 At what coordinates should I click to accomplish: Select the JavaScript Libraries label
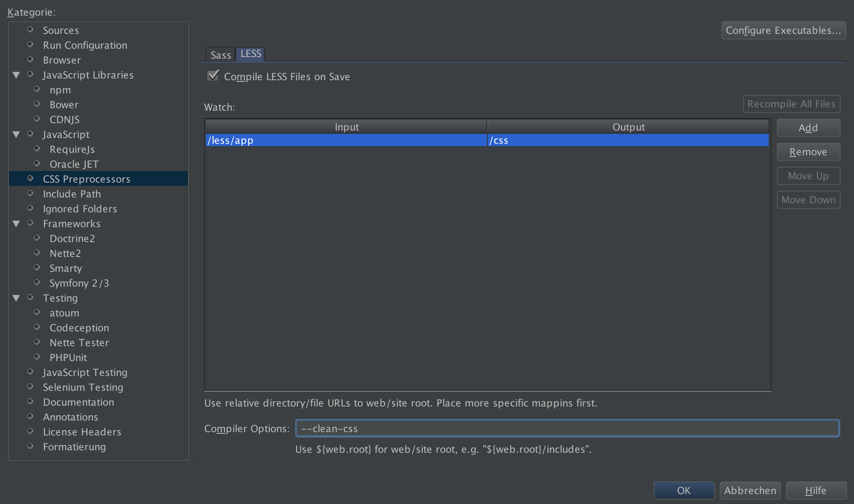pyautogui.click(x=88, y=75)
